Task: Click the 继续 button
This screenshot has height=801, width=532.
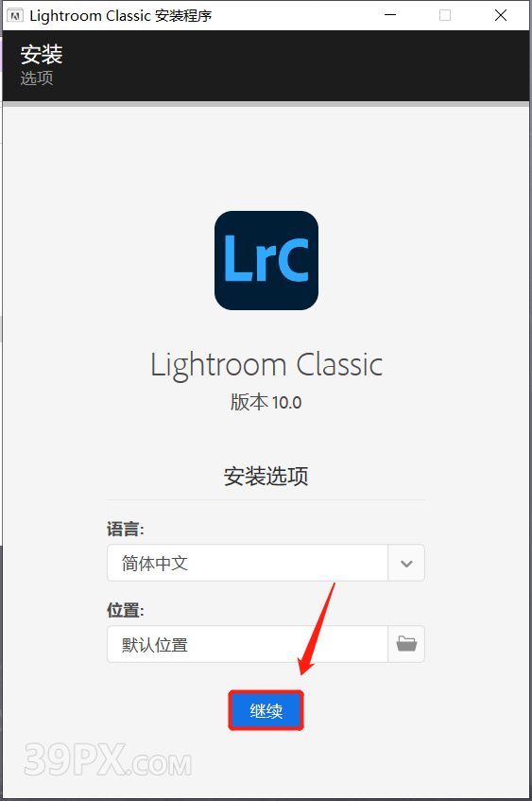Action: 266,710
